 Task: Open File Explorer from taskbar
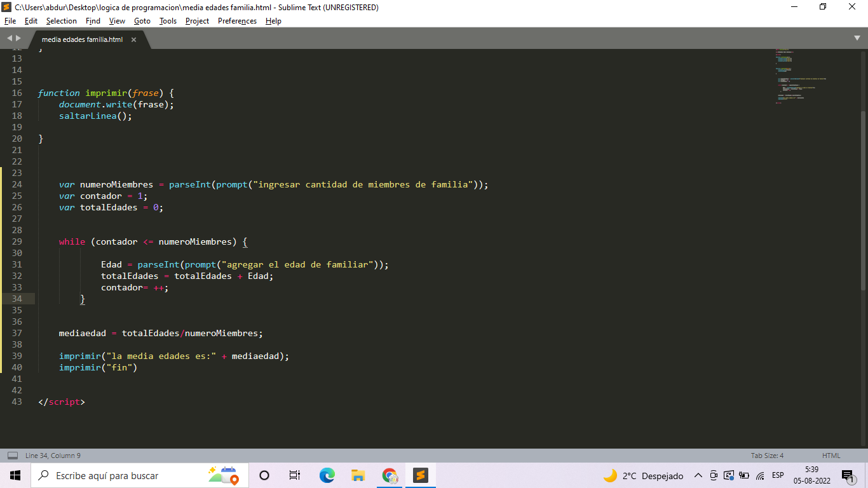(358, 475)
